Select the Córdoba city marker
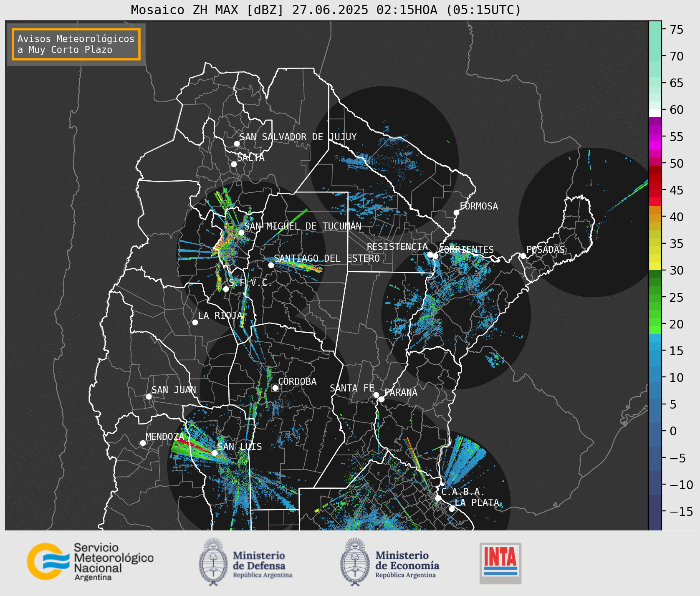Image resolution: width=700 pixels, height=596 pixels. point(275,388)
